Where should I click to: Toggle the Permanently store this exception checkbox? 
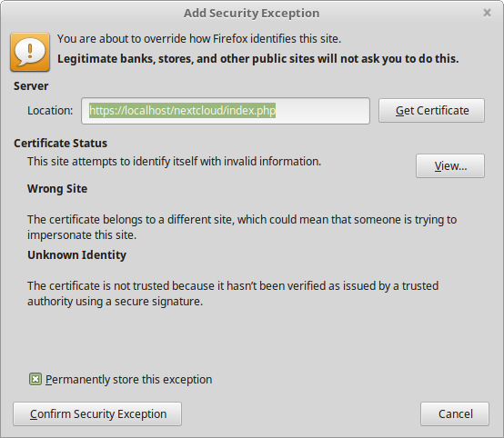point(35,379)
